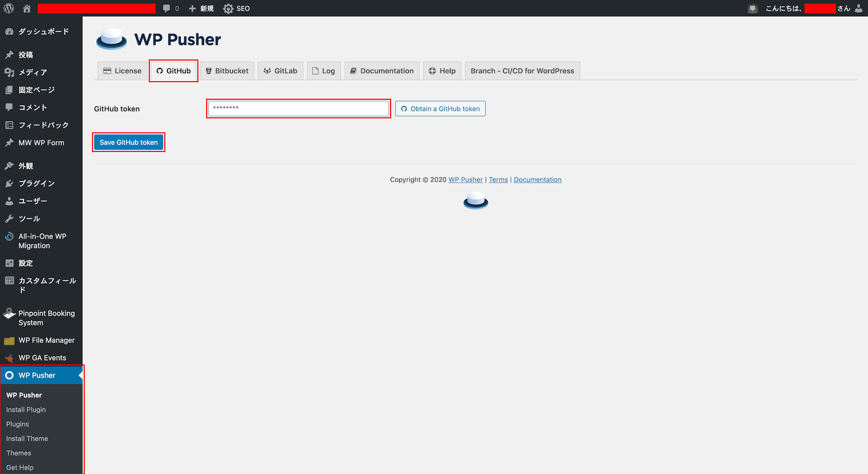Click the GitHub token input field

[298, 108]
